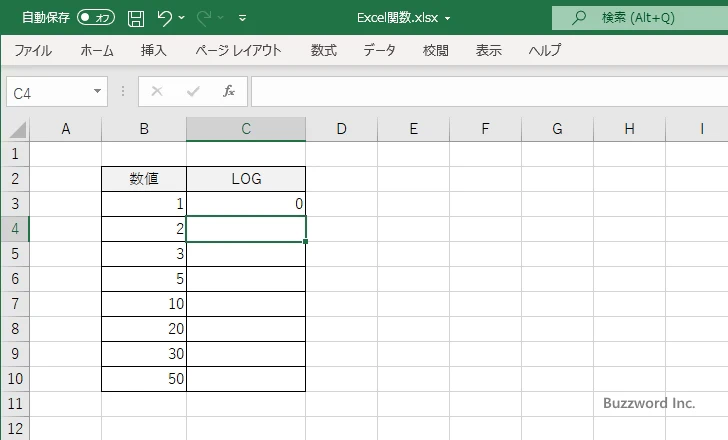The image size is (728, 440).
Task: Click cell with 数値 heading
Action: (x=144, y=179)
